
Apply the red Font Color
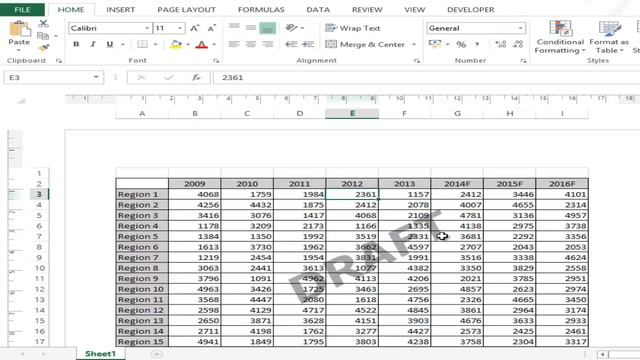point(202,44)
